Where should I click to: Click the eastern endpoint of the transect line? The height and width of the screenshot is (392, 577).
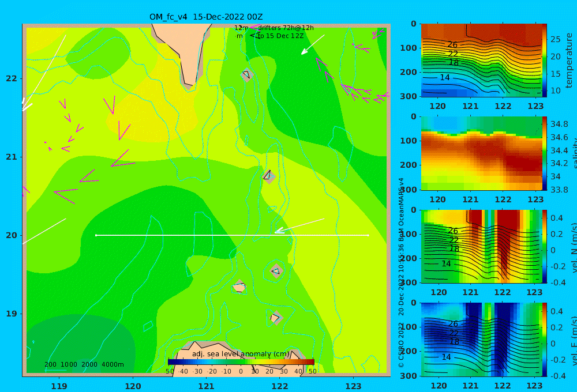(x=368, y=235)
